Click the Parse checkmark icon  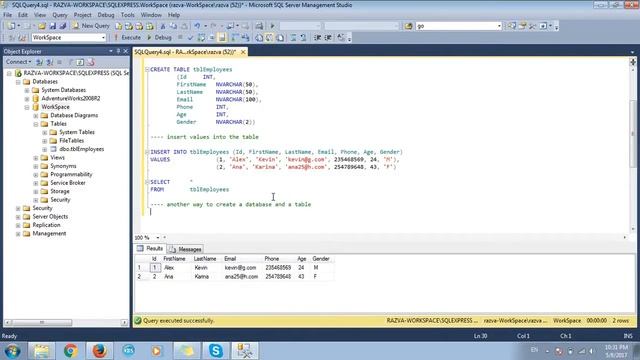tap(190, 38)
